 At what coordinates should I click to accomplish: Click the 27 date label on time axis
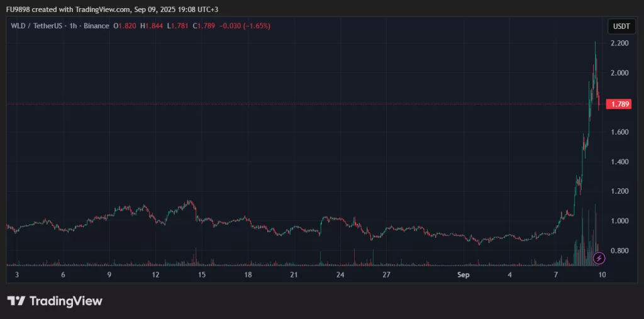(386, 275)
